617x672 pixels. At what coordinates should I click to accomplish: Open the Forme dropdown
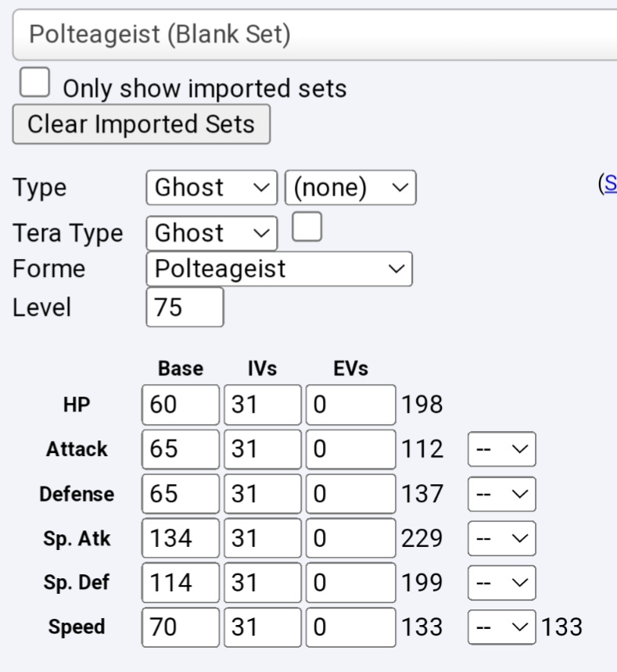click(278, 269)
